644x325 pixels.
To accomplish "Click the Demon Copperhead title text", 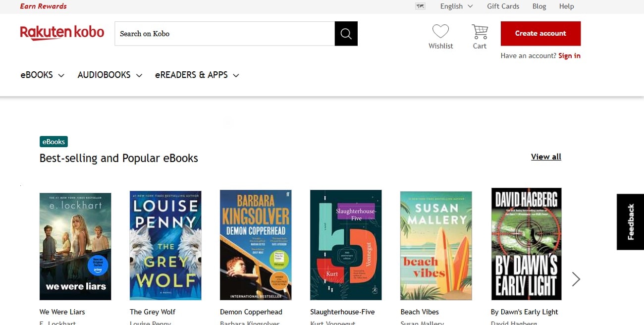I will coord(251,312).
